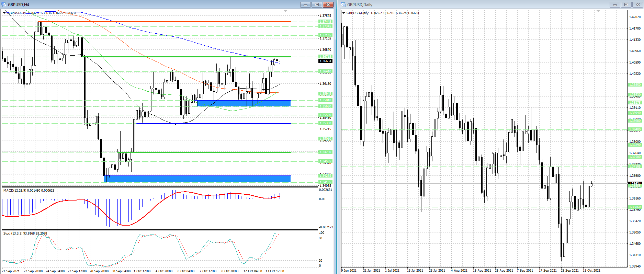Select the thick blue horizontal line at 1.35330
The height and width of the screenshot is (274, 644).
point(214,123)
